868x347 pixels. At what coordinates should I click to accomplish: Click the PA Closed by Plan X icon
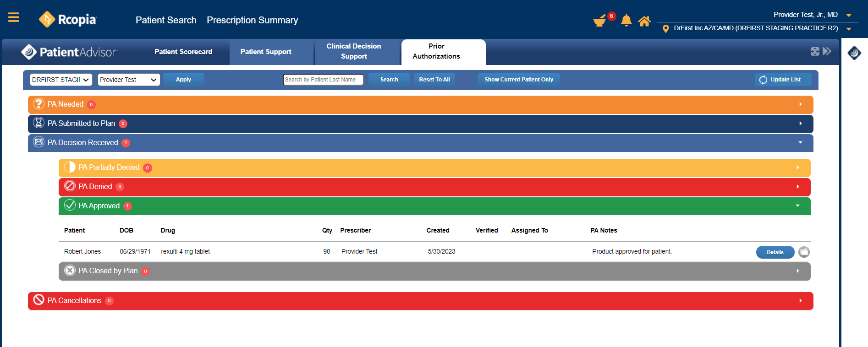point(70,271)
